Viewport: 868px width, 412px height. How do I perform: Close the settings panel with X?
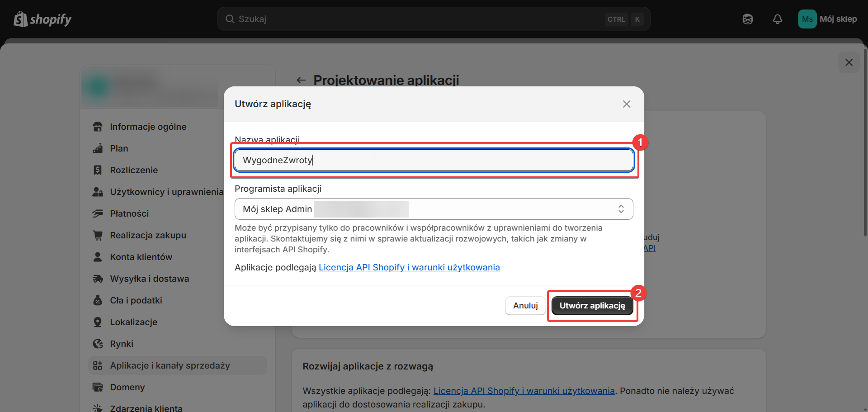[x=849, y=62]
